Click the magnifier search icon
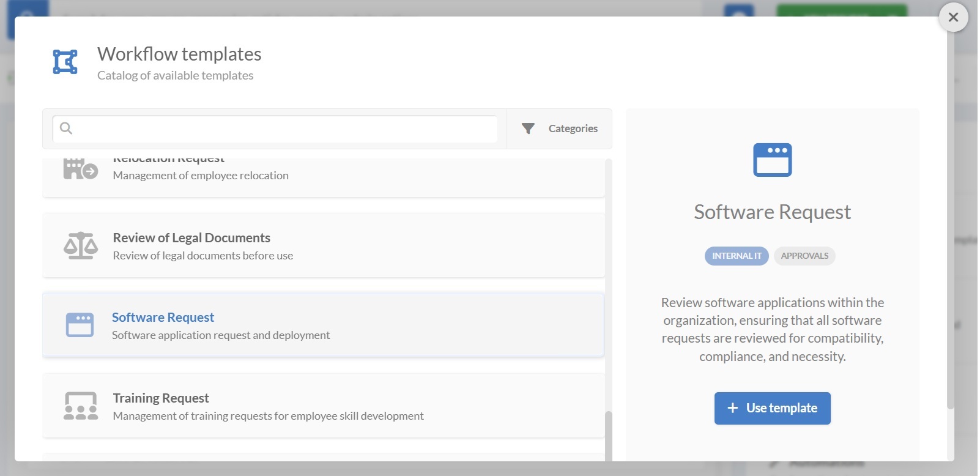 click(66, 128)
